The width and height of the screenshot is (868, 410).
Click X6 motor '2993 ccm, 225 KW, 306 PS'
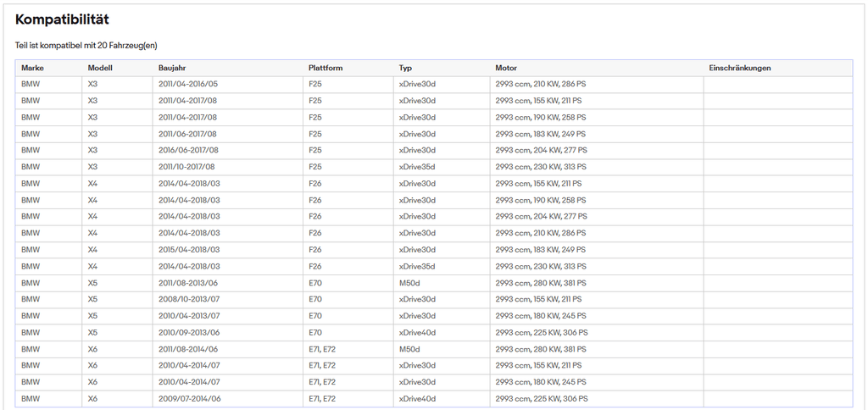[542, 398]
